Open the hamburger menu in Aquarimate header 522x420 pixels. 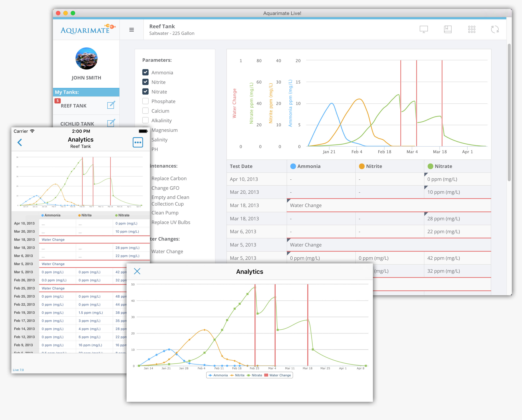pyautogui.click(x=132, y=30)
